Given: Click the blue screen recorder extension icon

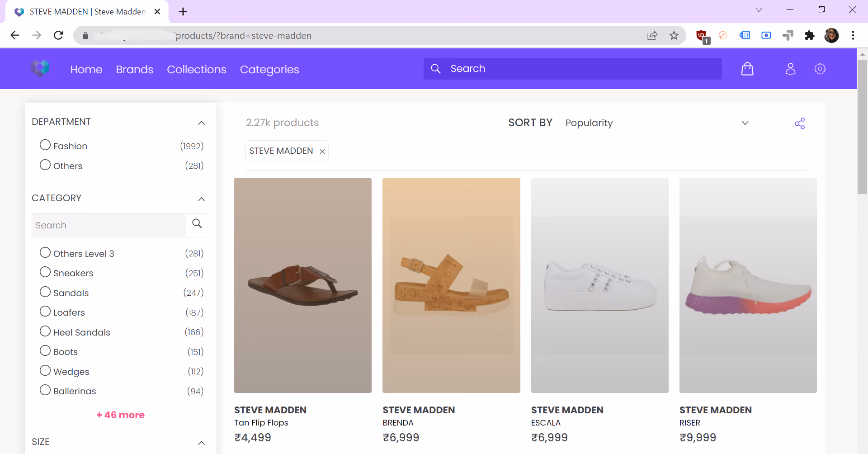Looking at the screenshot, I should click(x=766, y=35).
